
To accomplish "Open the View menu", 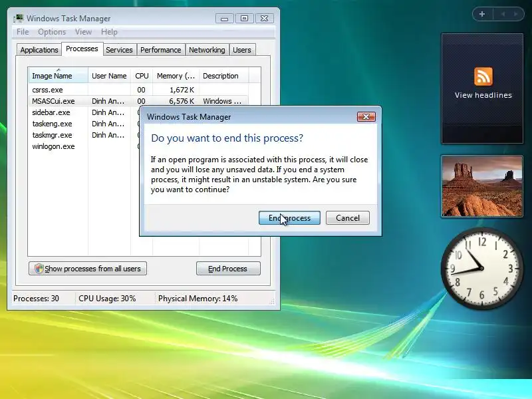I will (x=84, y=32).
